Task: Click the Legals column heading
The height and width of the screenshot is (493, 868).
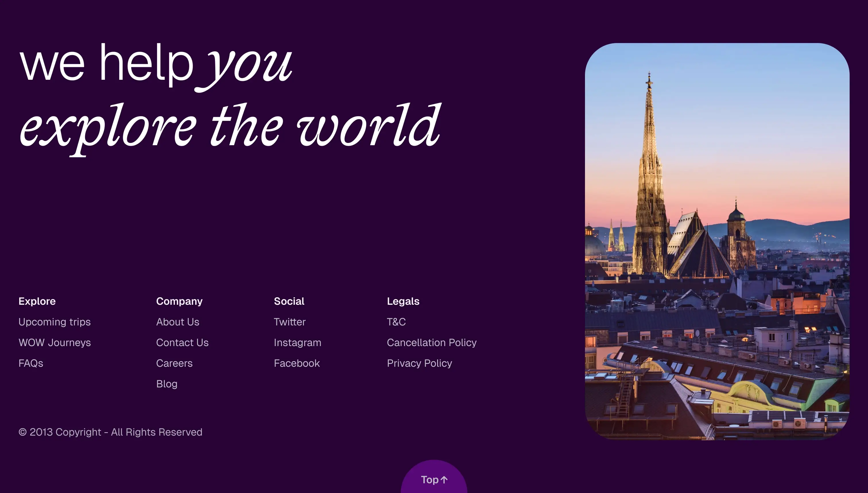Action: (403, 301)
